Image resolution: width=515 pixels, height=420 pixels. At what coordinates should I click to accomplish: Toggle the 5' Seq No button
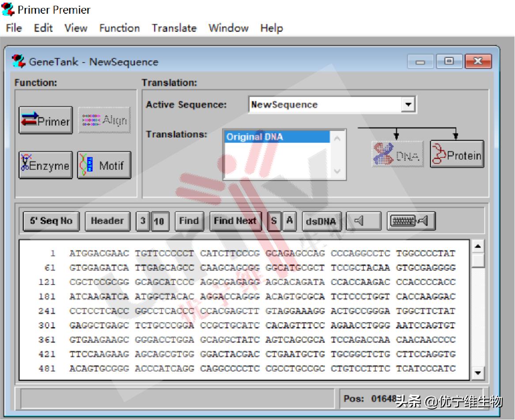point(51,221)
